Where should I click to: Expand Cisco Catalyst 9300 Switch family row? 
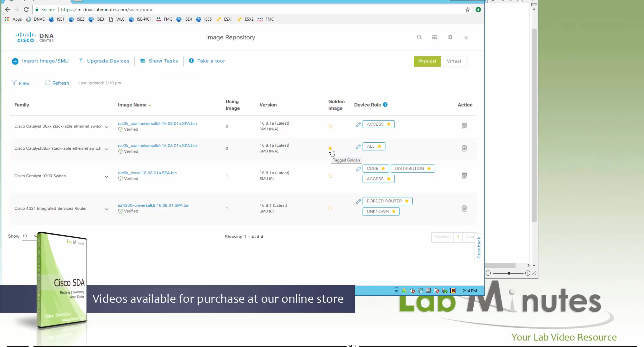106,177
